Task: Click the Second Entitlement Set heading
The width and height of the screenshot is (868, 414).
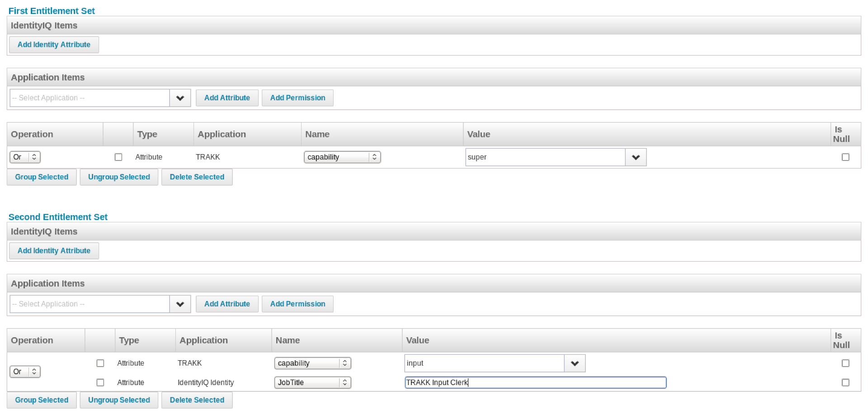Action: pyautogui.click(x=58, y=217)
